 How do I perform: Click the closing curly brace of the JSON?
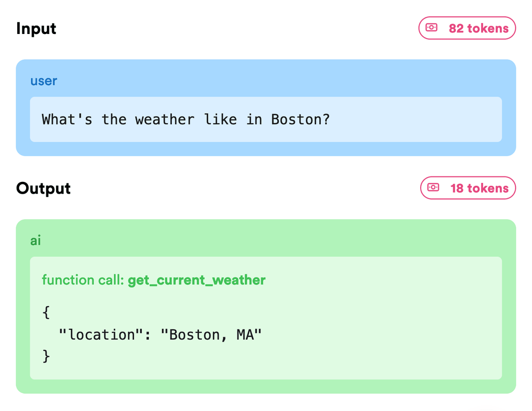(x=46, y=356)
